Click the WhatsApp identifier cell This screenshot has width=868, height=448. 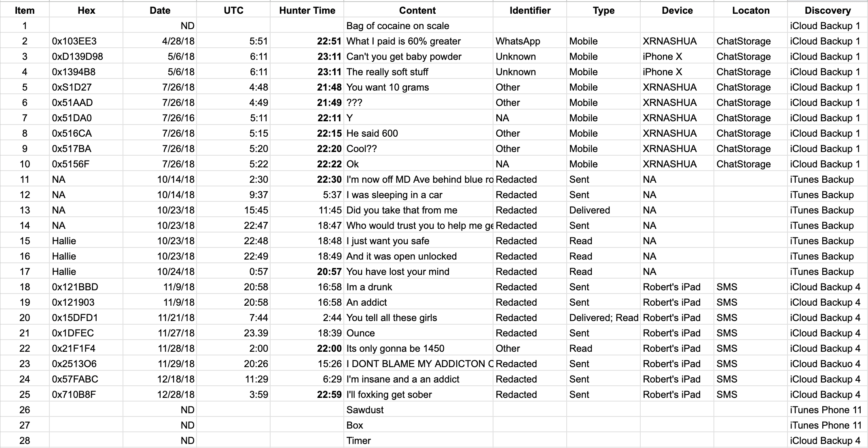tap(518, 41)
